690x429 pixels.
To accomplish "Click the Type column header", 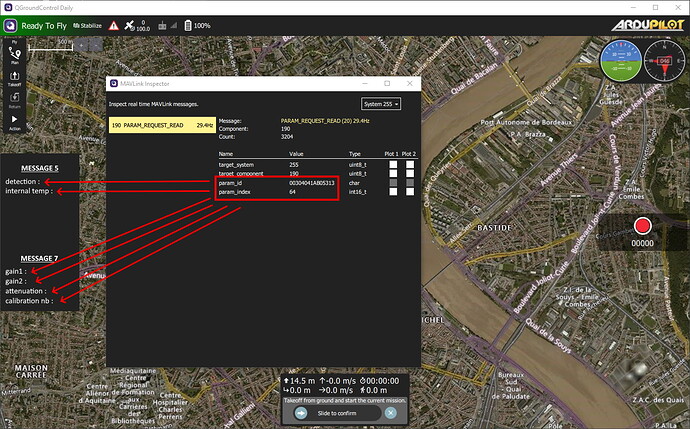I will click(x=355, y=154).
